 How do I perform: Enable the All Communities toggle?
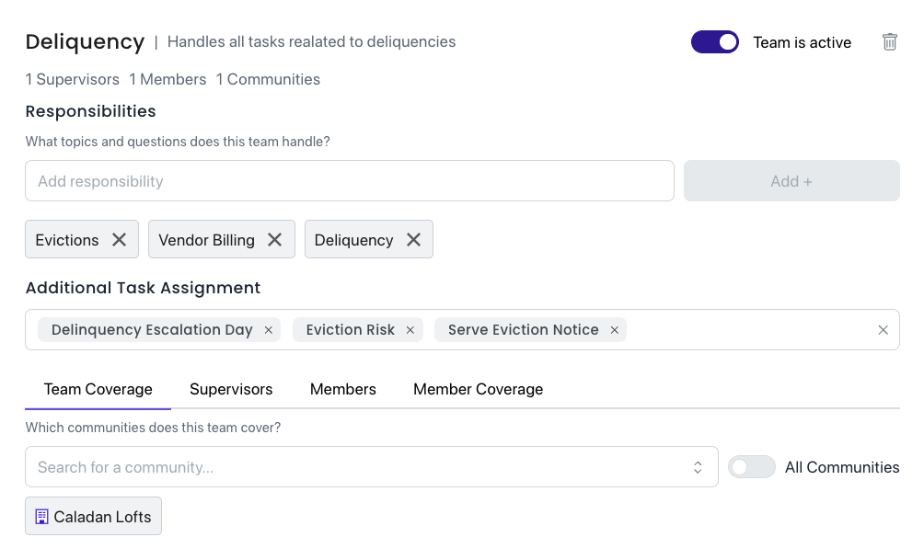point(751,467)
